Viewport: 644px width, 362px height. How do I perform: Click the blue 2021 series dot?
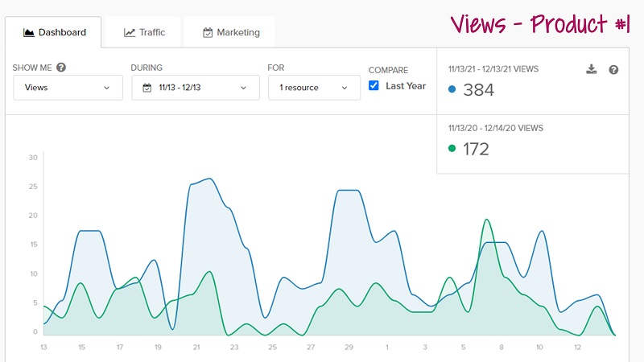click(452, 89)
